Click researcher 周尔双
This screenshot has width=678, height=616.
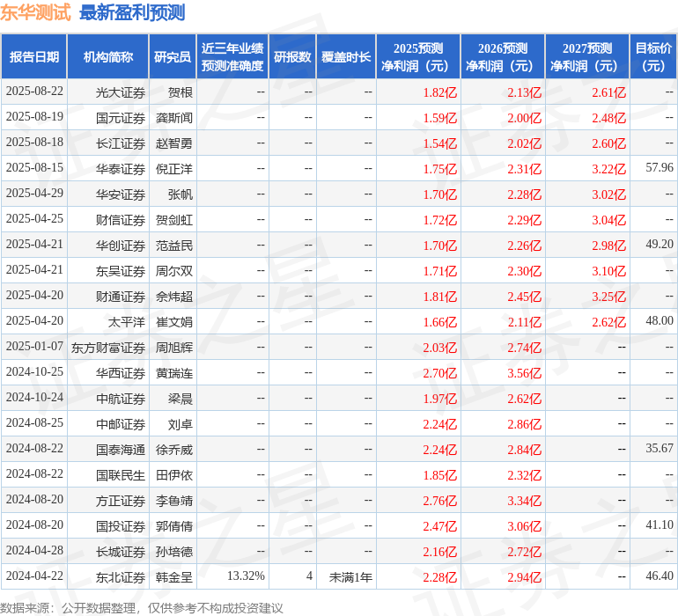174,271
